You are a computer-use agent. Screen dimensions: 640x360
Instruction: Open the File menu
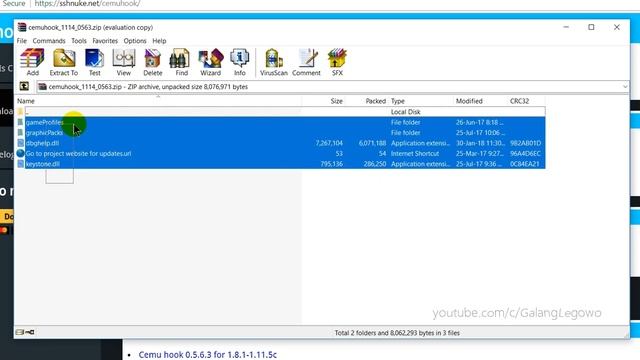(22, 41)
